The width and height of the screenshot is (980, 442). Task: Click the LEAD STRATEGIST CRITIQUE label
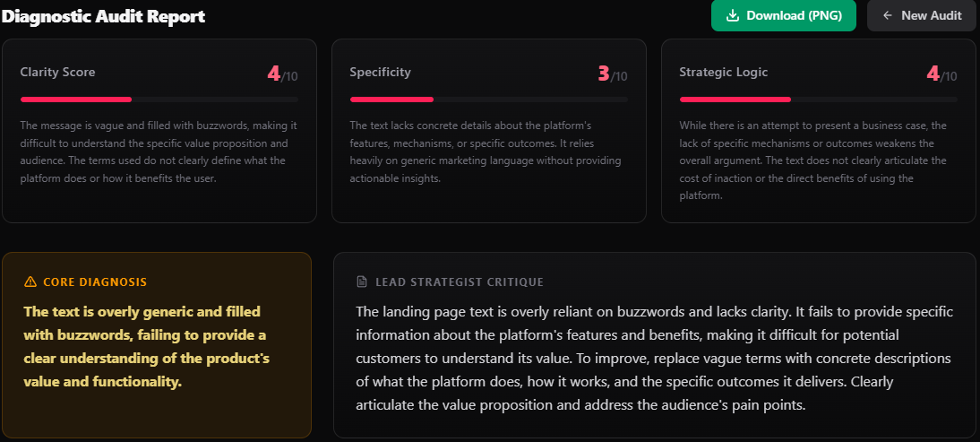pos(460,282)
